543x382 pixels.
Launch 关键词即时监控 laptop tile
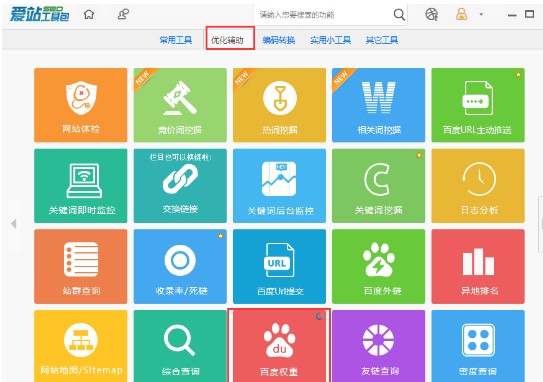point(81,186)
